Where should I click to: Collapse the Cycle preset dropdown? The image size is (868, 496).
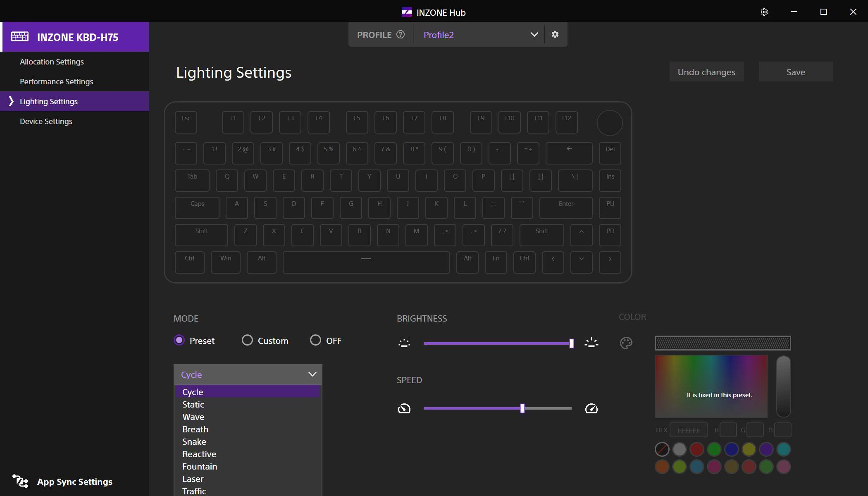pyautogui.click(x=312, y=374)
